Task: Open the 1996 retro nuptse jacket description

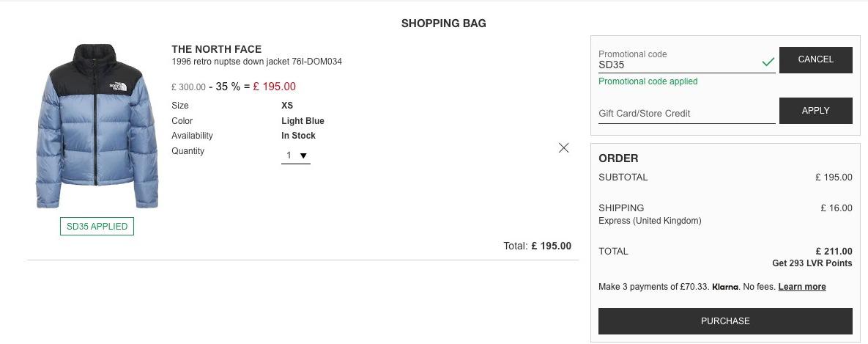Action: click(257, 62)
